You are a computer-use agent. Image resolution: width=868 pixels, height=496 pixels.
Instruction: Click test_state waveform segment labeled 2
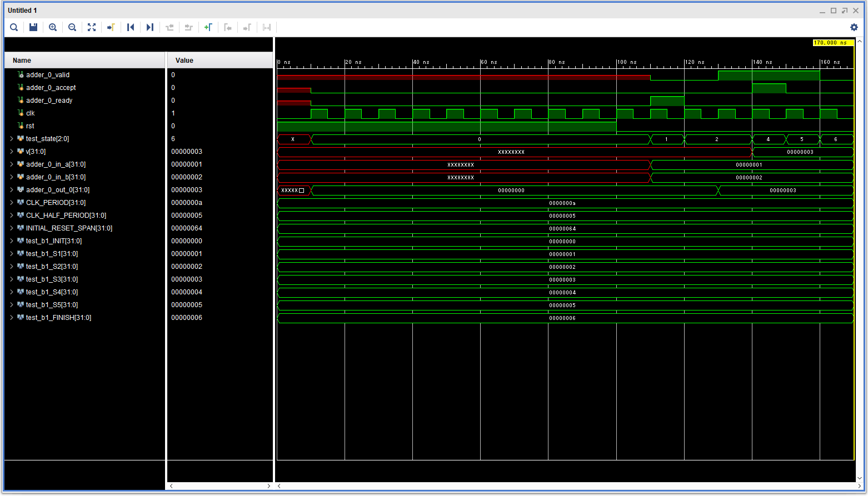click(717, 139)
